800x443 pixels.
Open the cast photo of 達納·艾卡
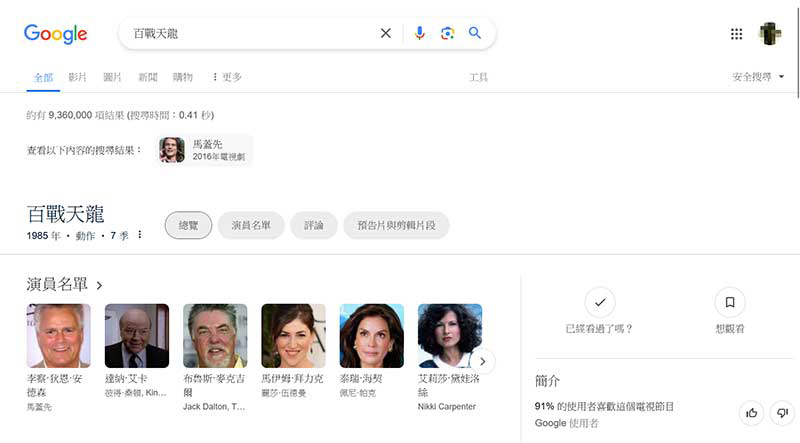point(137,336)
